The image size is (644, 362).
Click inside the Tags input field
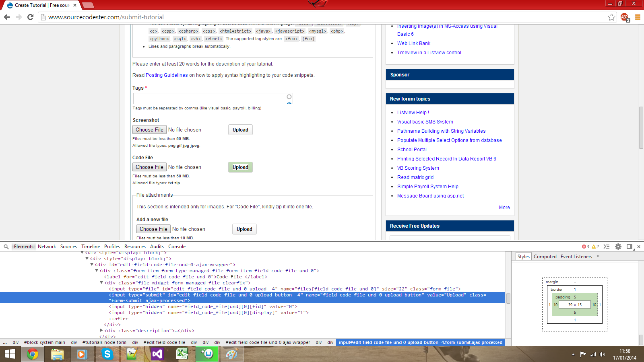point(213,99)
